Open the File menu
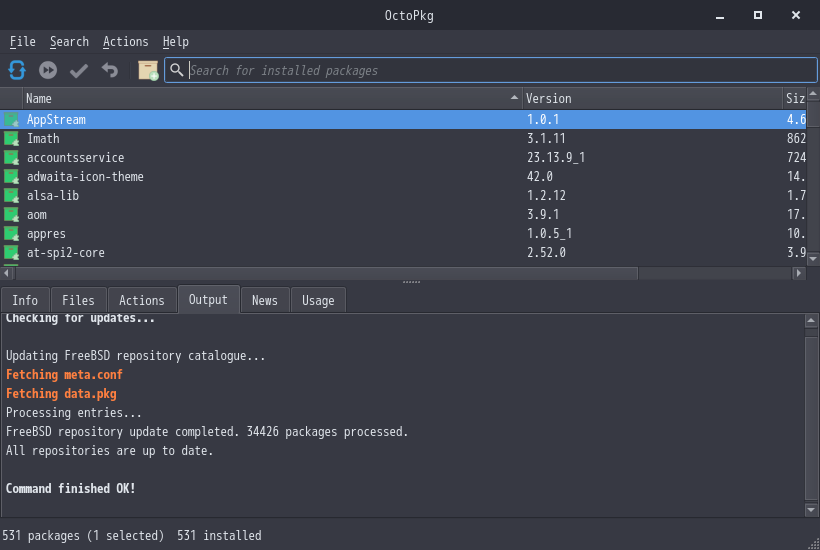This screenshot has width=820, height=550. tap(22, 42)
